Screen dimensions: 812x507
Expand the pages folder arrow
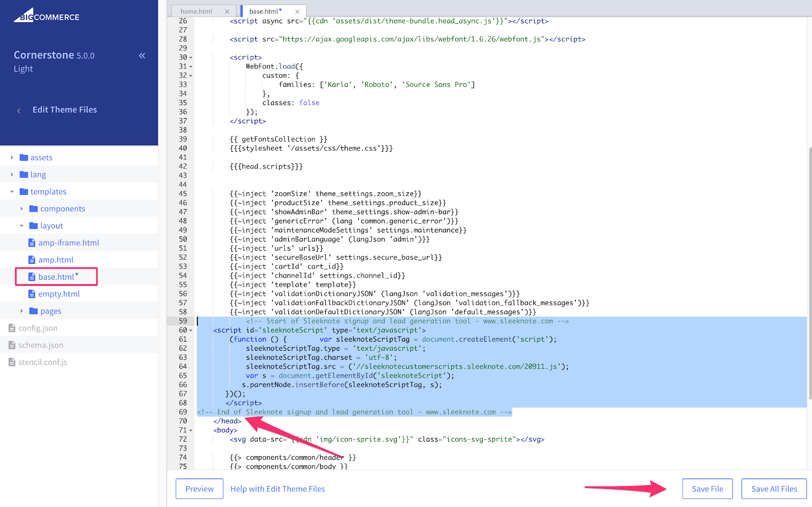coord(22,311)
